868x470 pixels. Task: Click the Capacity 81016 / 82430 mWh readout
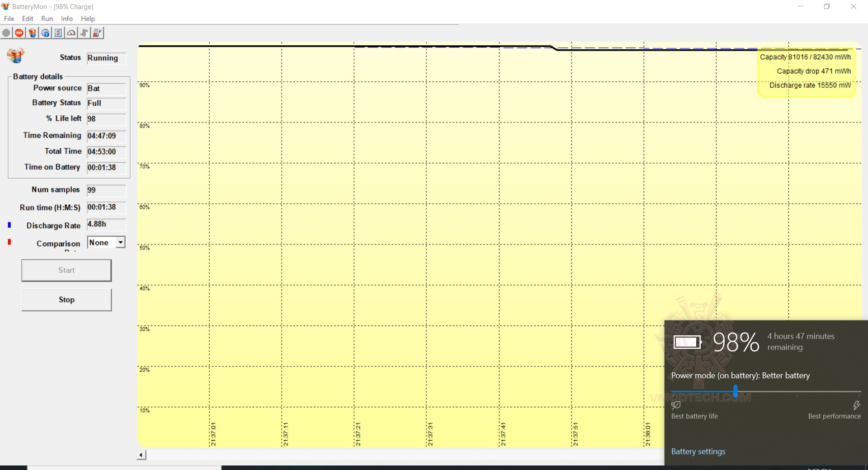pyautogui.click(x=805, y=57)
